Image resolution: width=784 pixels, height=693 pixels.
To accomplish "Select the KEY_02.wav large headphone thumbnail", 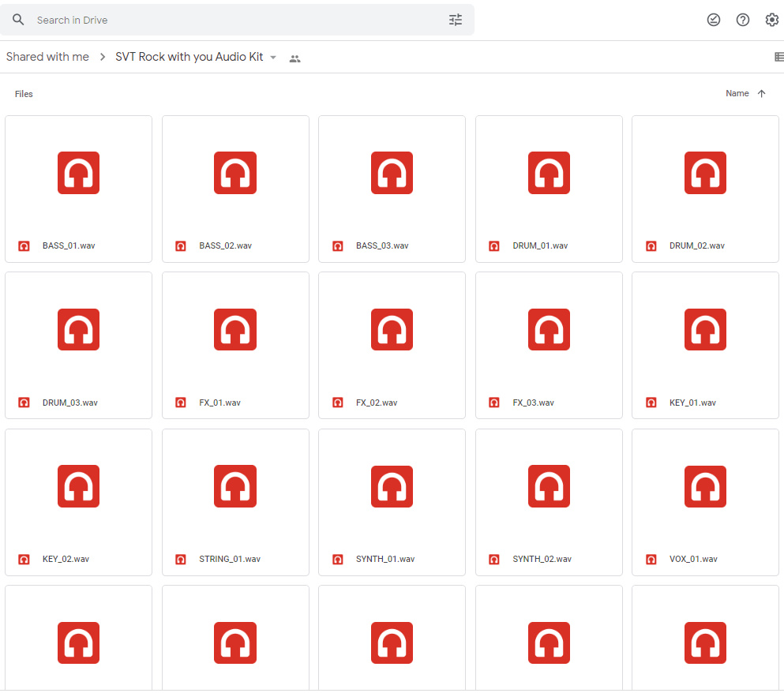I will pos(78,486).
